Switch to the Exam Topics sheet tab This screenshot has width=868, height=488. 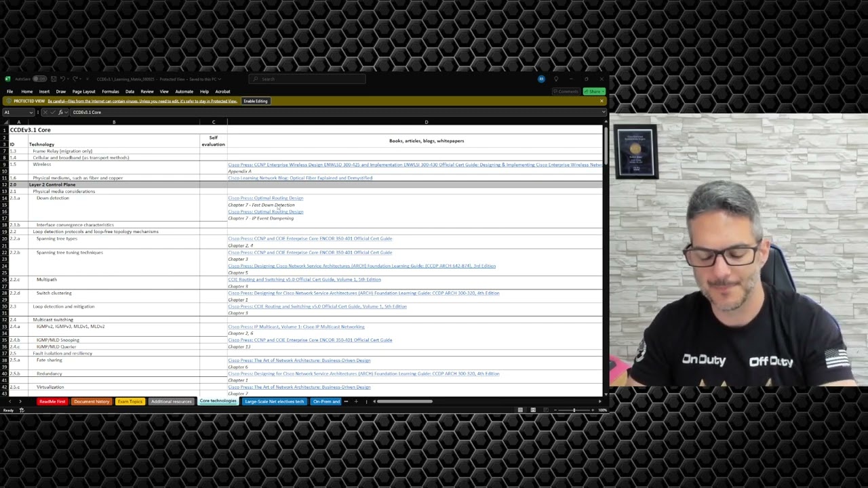click(x=130, y=401)
